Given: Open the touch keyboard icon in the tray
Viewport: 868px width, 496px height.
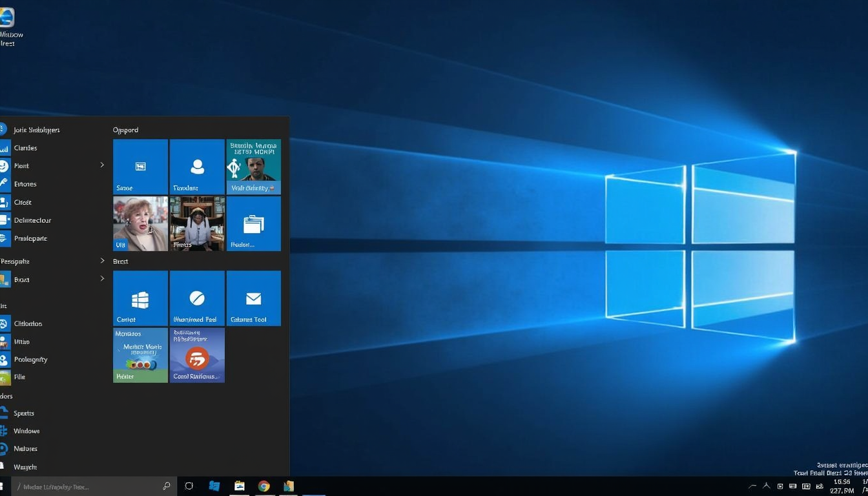Looking at the screenshot, I should (792, 486).
